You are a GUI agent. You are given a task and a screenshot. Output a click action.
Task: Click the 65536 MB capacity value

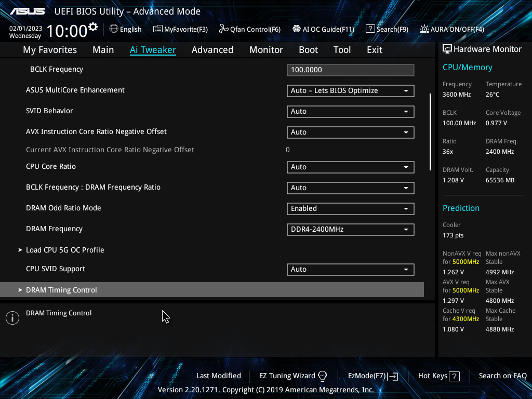tap(500, 180)
